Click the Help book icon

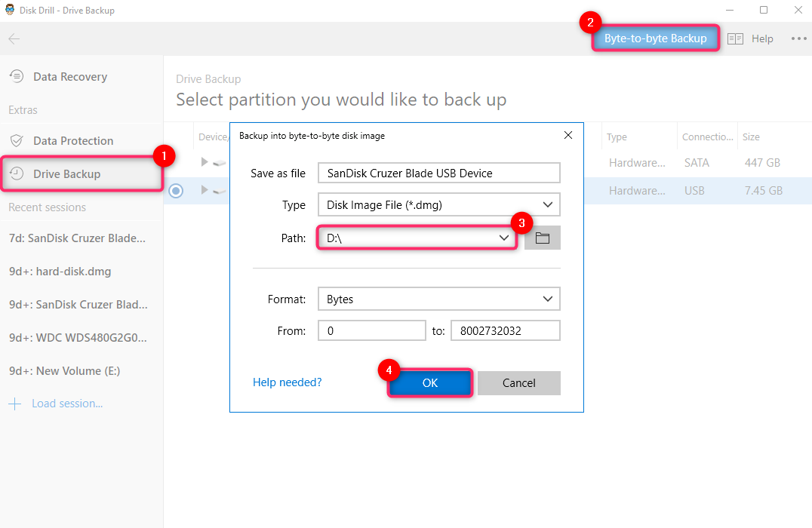click(735, 38)
